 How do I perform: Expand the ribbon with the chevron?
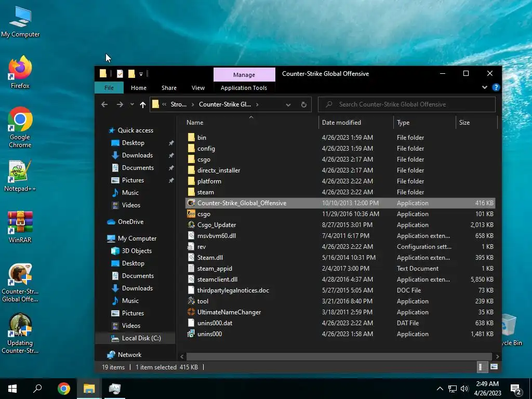click(x=485, y=87)
